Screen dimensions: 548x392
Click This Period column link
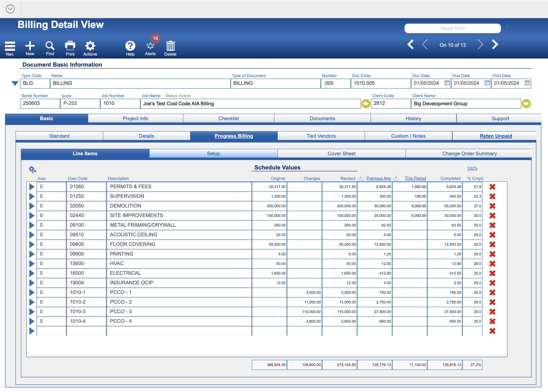415,178
